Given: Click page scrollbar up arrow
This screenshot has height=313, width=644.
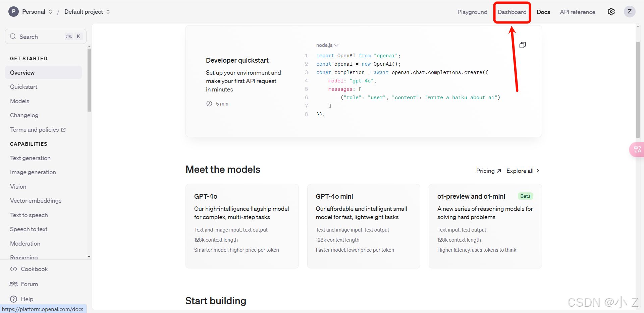Looking at the screenshot, I should pyautogui.click(x=638, y=26).
